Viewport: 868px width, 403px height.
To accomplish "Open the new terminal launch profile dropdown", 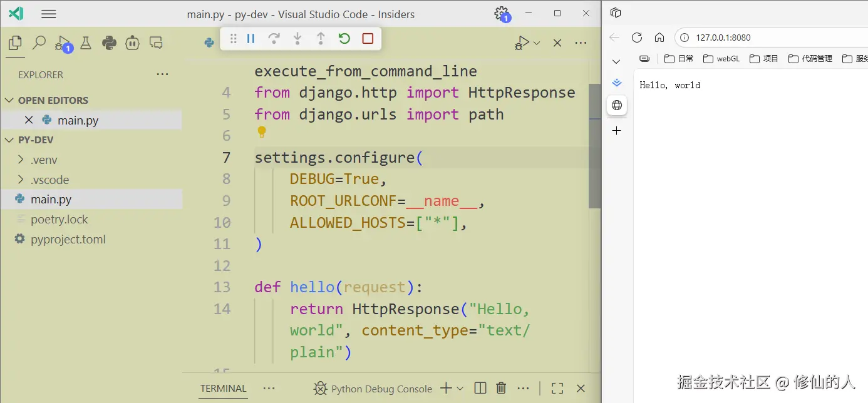I will (460, 389).
